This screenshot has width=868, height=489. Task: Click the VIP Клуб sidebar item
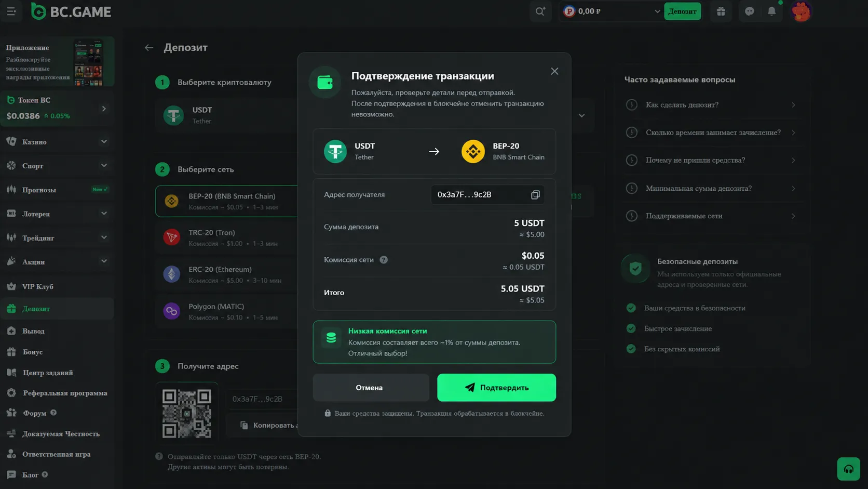click(x=57, y=286)
